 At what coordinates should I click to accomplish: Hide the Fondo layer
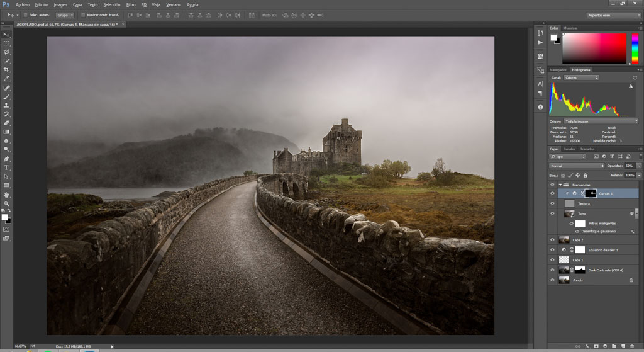coord(552,280)
